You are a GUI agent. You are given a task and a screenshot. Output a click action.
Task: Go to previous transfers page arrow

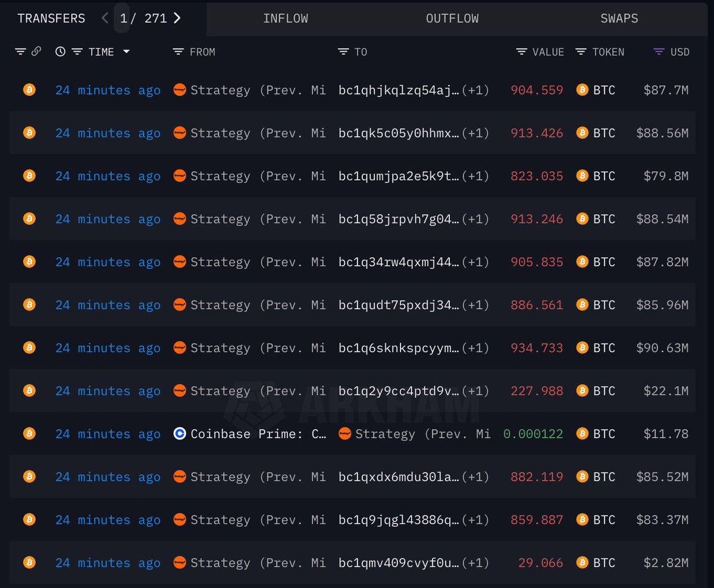tap(105, 18)
